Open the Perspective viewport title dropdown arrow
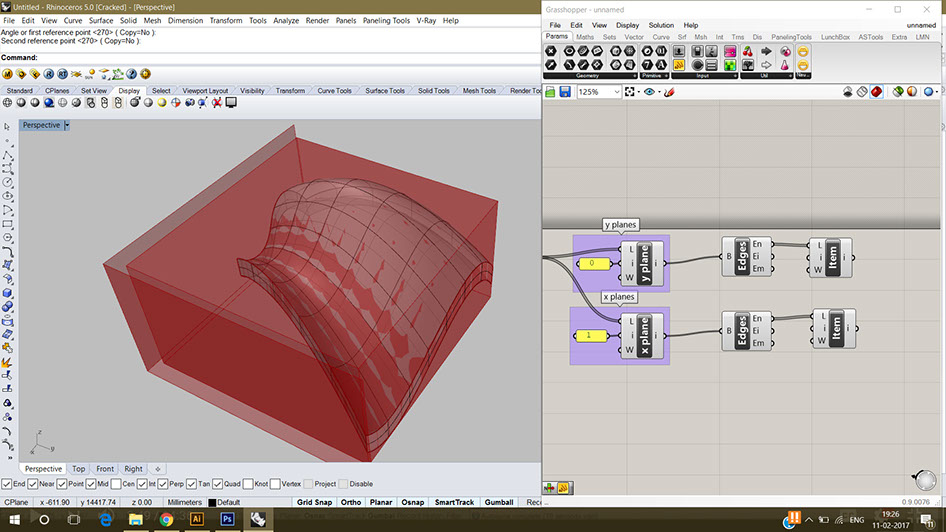Screen dimensions: 946x532 tap(67, 125)
